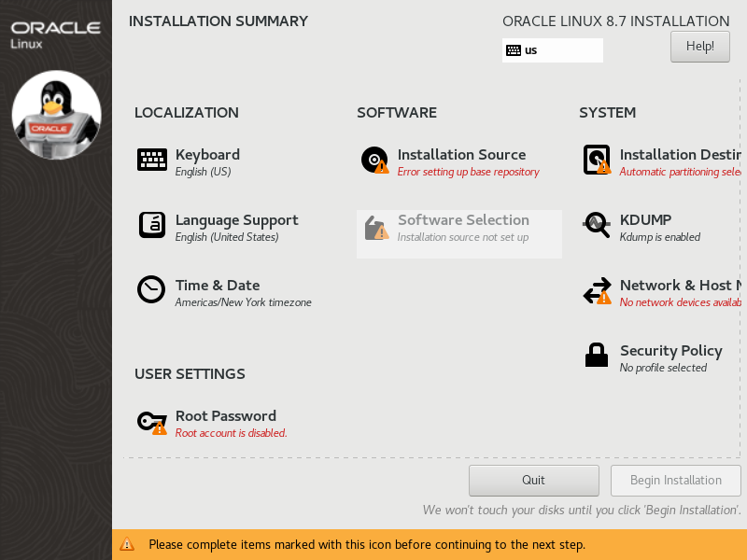Click the Time & Date clock icon

[x=151, y=289]
